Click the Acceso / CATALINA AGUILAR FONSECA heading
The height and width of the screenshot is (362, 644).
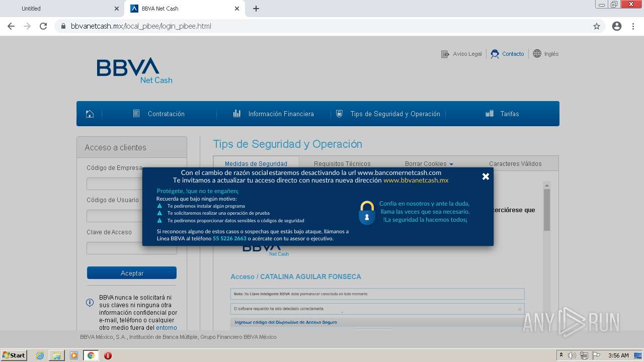(296, 277)
